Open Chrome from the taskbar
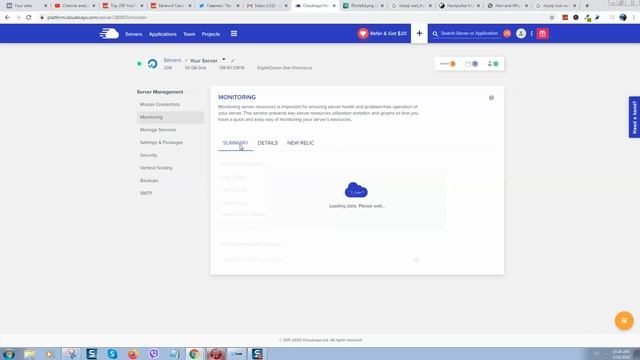The image size is (640, 360). (x=195, y=354)
